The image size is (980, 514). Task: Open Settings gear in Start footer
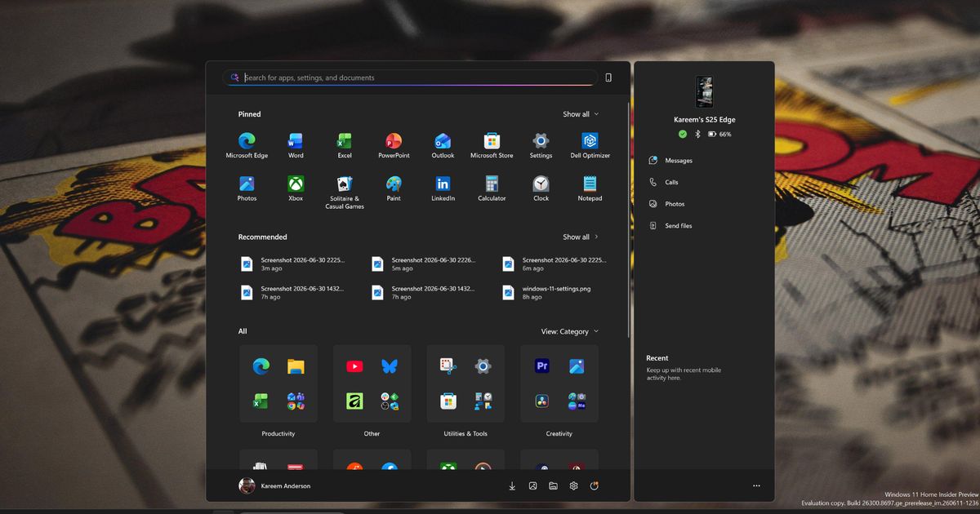tap(574, 486)
